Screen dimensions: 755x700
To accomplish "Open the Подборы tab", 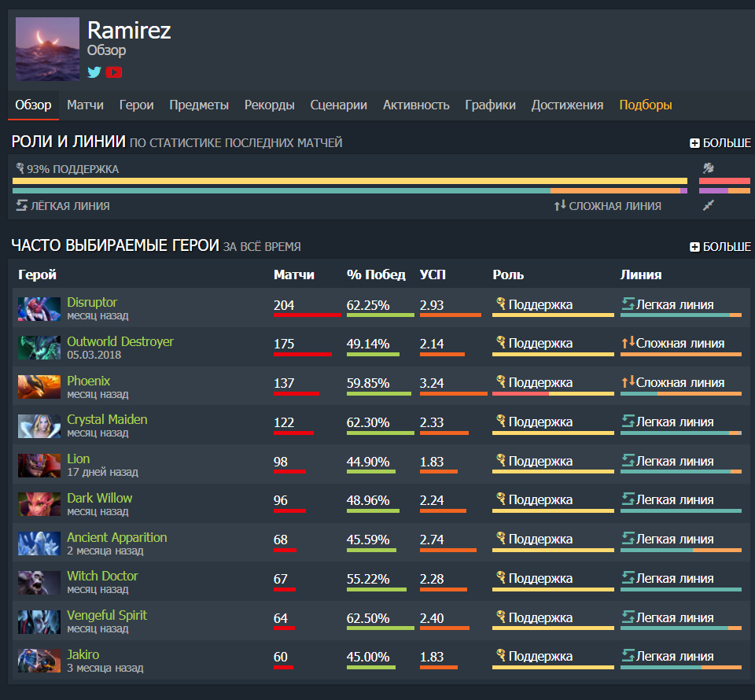I will point(645,105).
